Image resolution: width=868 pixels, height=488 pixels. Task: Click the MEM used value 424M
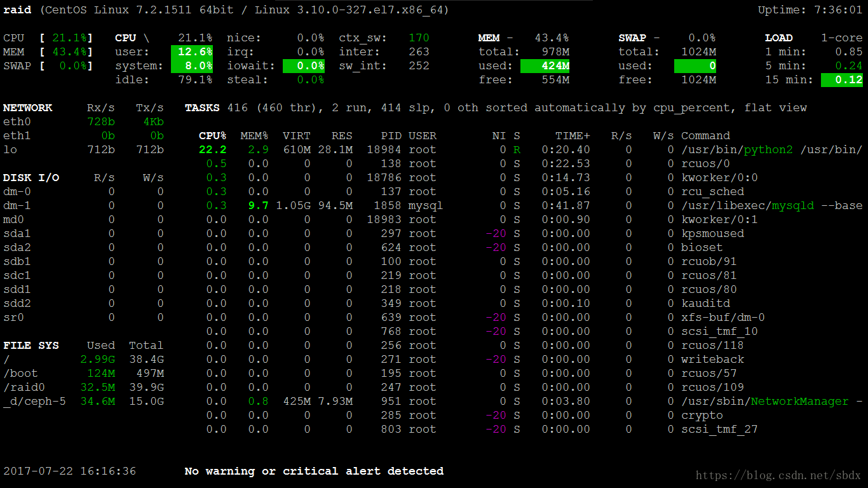coord(545,66)
